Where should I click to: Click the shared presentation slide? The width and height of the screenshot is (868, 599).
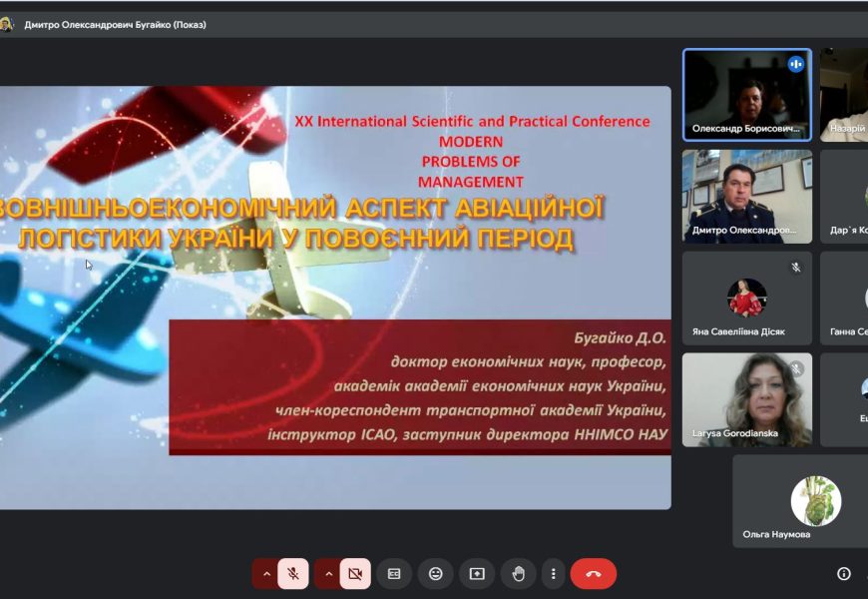[x=335, y=298]
